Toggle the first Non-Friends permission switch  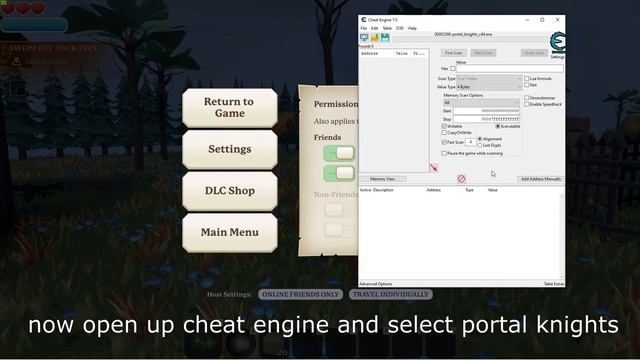[x=339, y=210]
